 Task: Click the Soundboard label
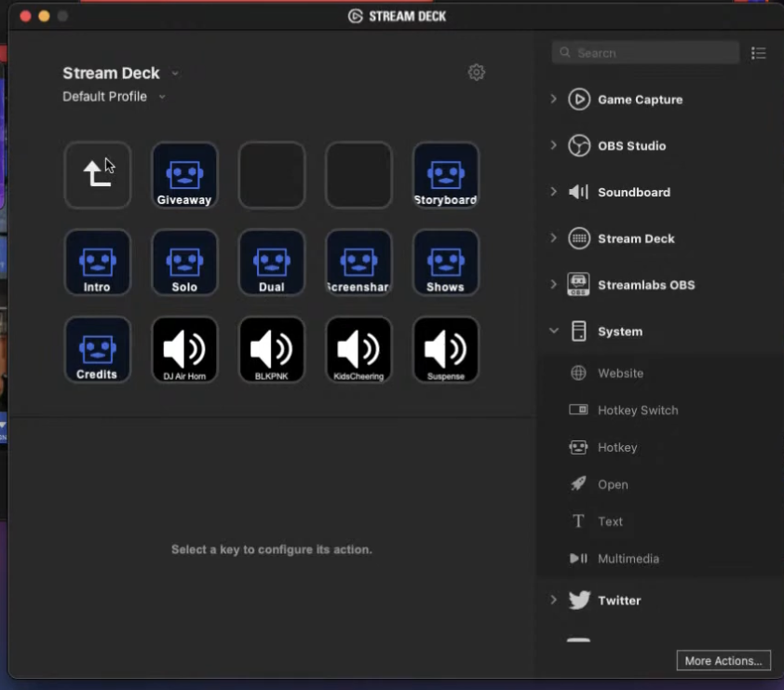coord(634,193)
